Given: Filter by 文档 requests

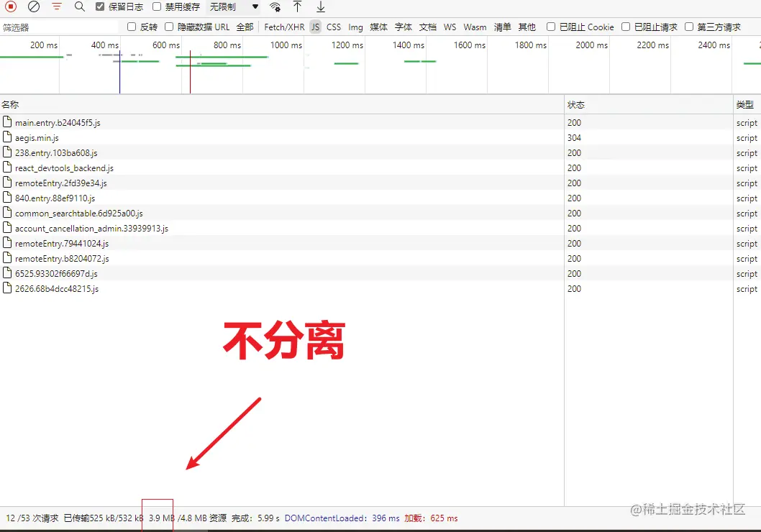Looking at the screenshot, I should [x=427, y=27].
